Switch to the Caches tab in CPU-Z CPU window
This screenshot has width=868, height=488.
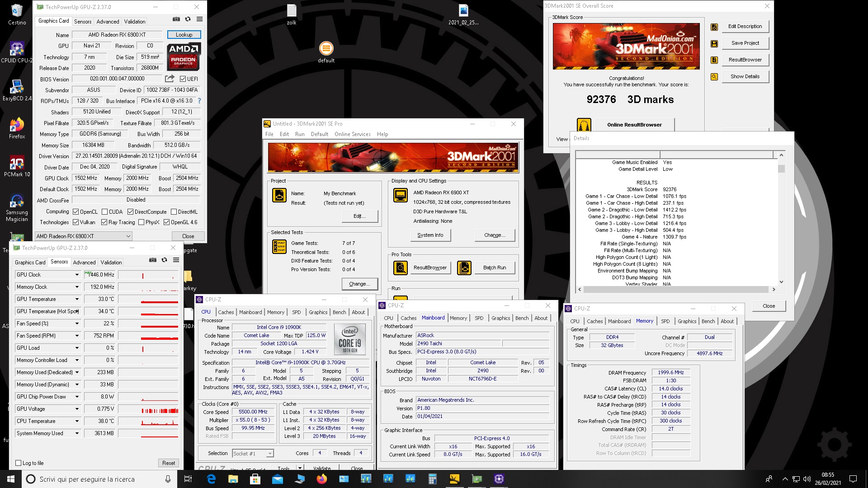[226, 312]
